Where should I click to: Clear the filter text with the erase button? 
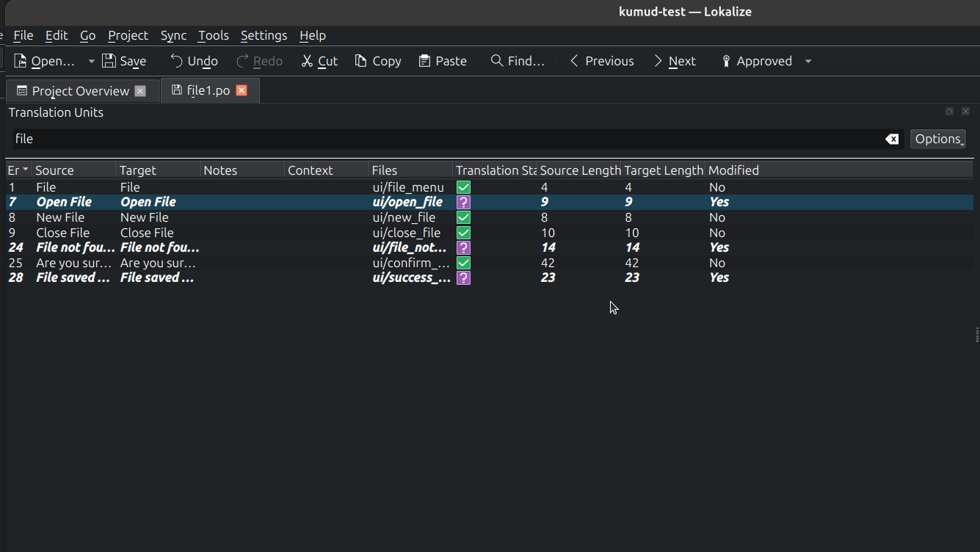[892, 139]
